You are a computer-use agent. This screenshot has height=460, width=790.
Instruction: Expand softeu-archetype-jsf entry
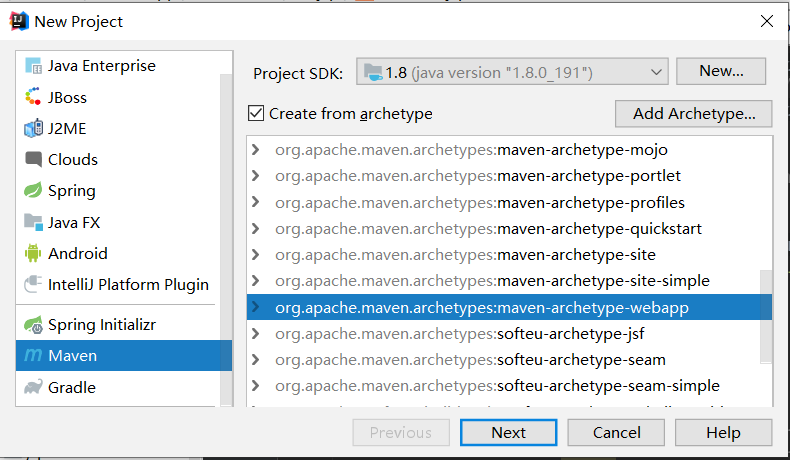pos(256,334)
